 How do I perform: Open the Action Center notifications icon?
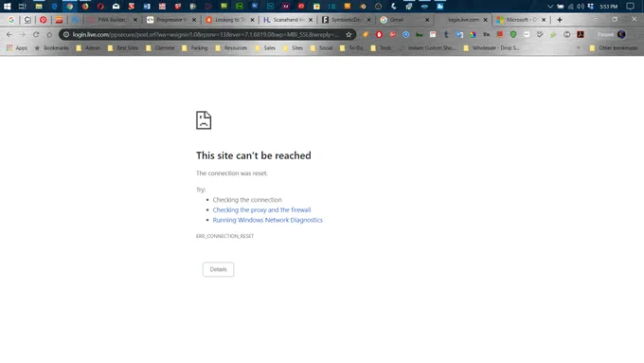click(x=630, y=7)
